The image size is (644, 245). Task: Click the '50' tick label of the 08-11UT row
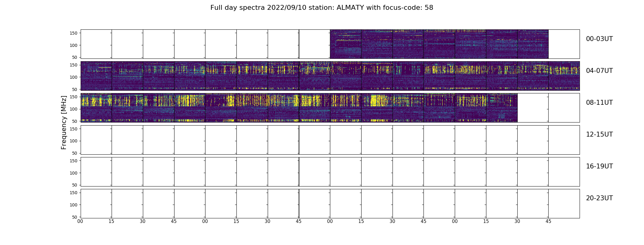point(75,121)
